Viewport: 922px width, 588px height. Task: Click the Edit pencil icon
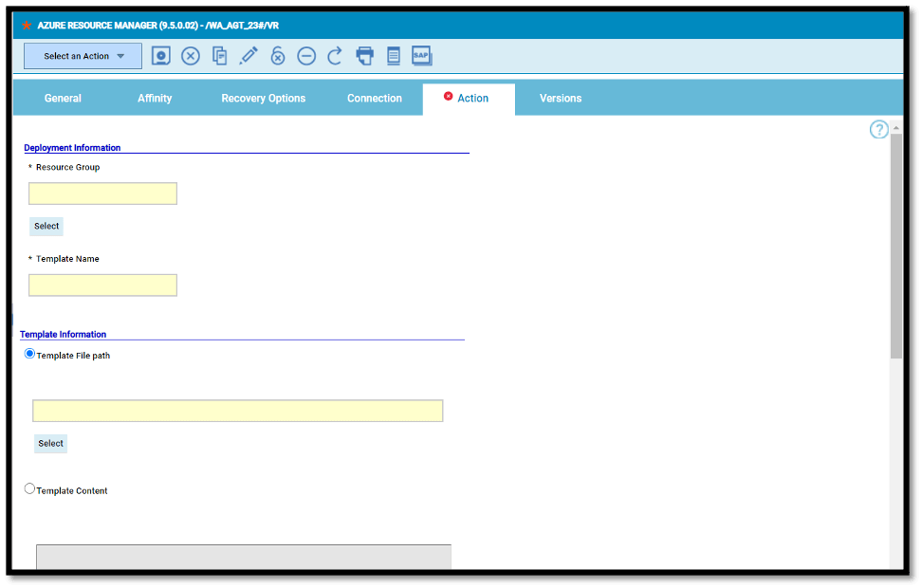click(x=249, y=55)
